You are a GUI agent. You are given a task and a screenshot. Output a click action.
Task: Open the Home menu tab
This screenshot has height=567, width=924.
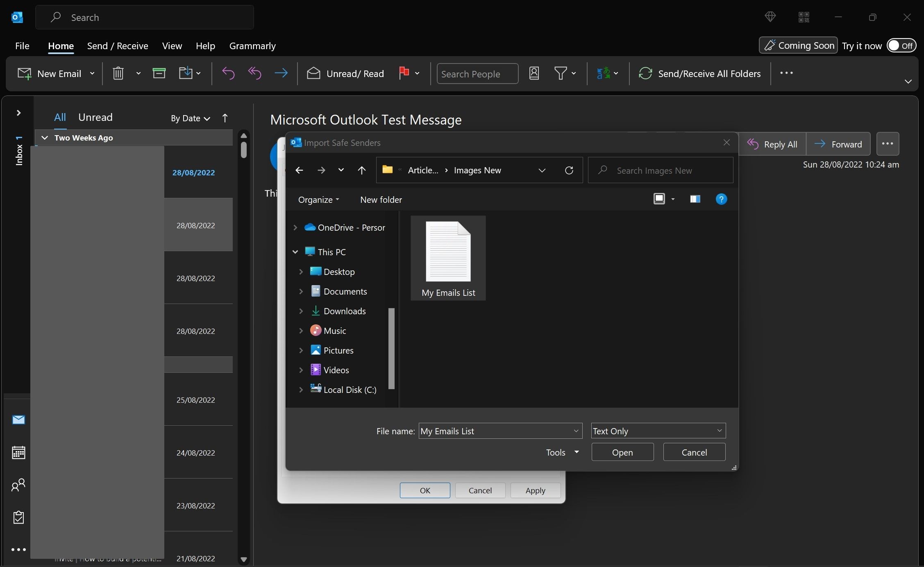[61, 45]
